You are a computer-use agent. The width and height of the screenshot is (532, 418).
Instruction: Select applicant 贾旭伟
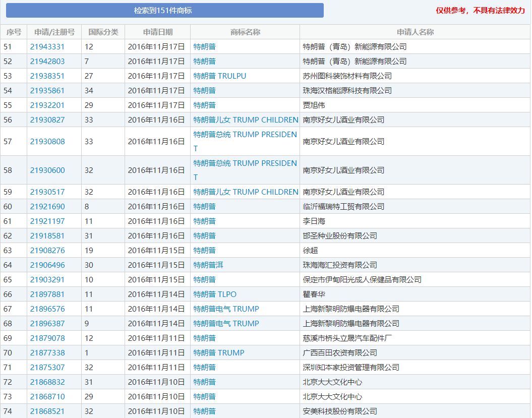tap(314, 105)
